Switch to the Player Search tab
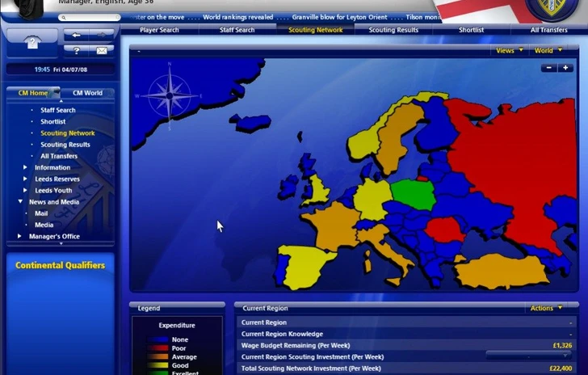This screenshot has width=588, height=375. (x=159, y=30)
